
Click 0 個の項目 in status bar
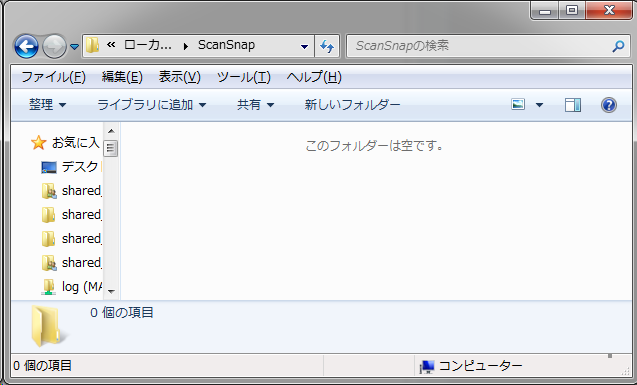click(x=42, y=366)
